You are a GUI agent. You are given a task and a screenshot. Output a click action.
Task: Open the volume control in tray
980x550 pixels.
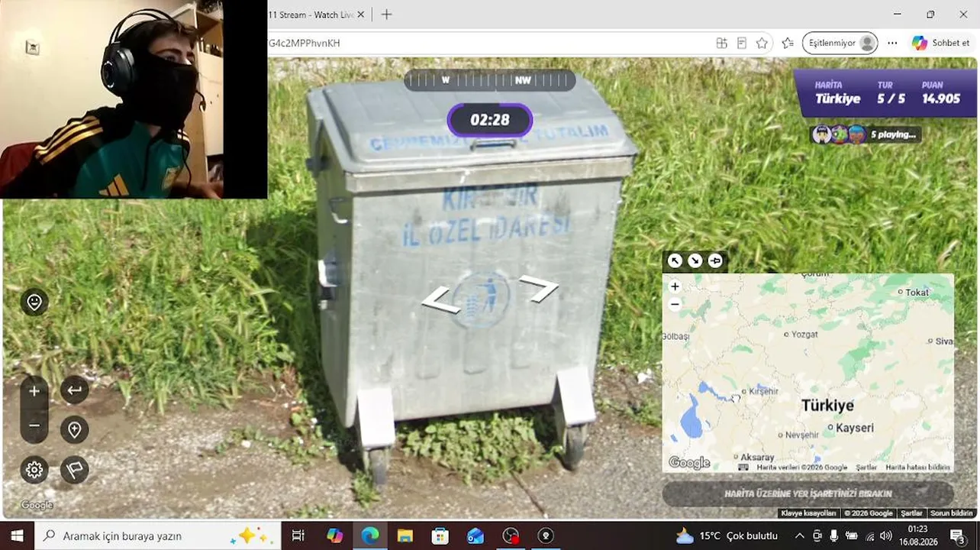(x=885, y=536)
